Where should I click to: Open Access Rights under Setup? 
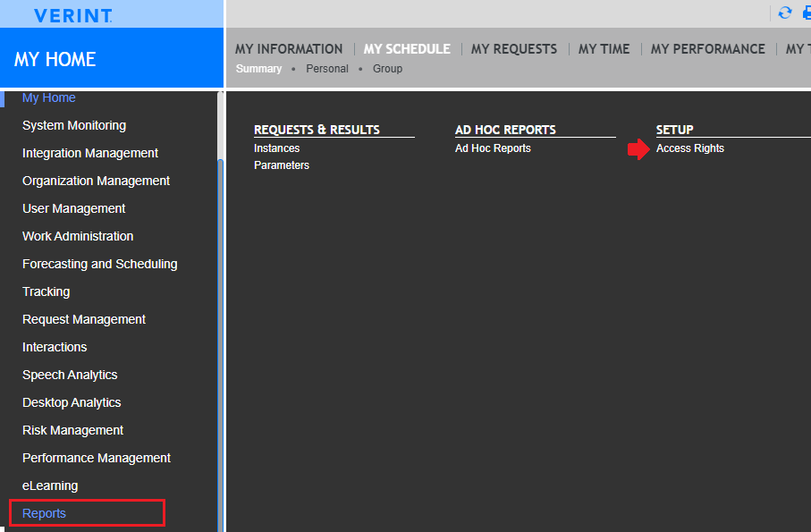(x=690, y=148)
